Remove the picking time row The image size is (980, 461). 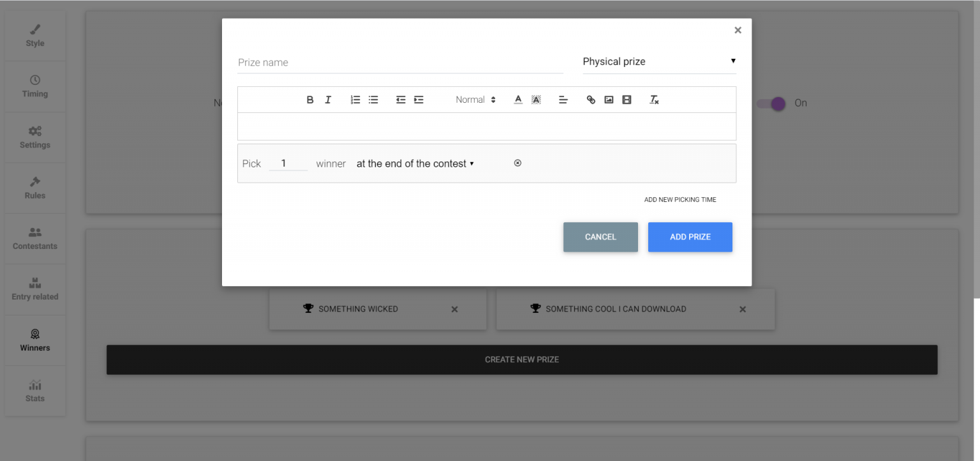[517, 163]
